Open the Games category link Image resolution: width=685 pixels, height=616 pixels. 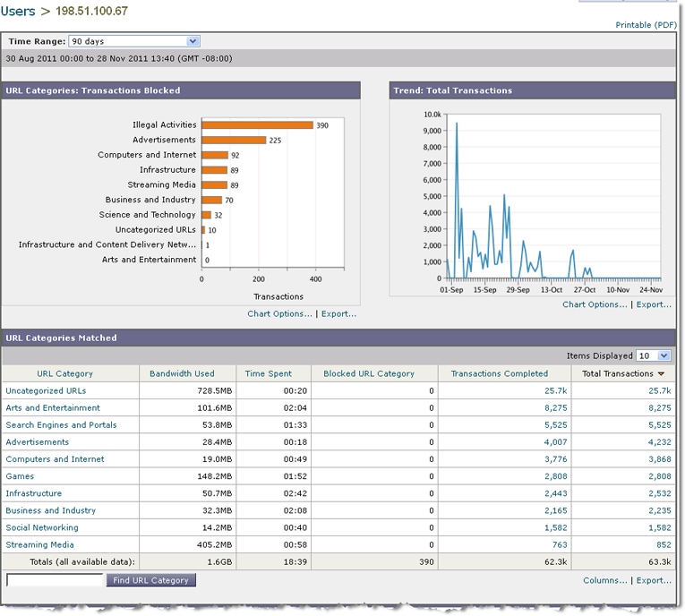(20, 476)
